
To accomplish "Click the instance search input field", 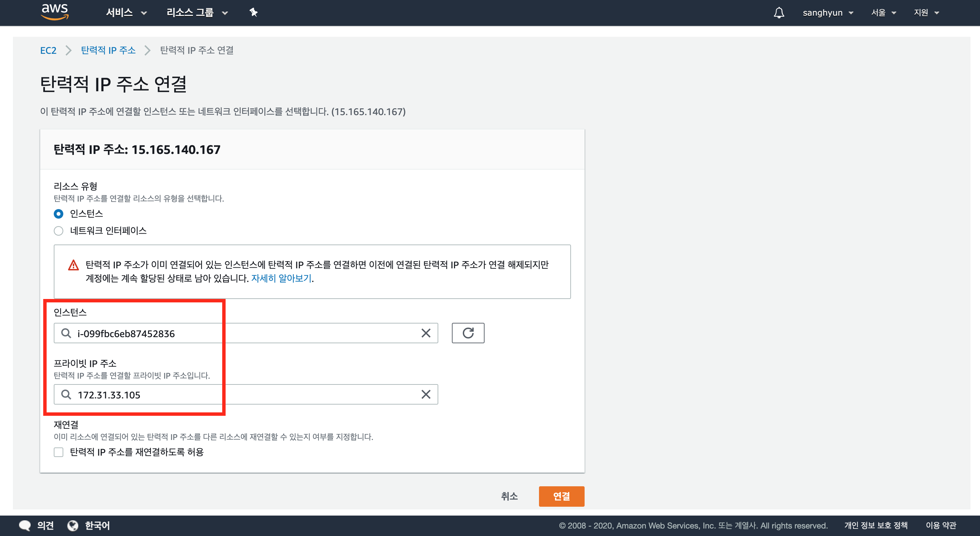I will click(244, 333).
